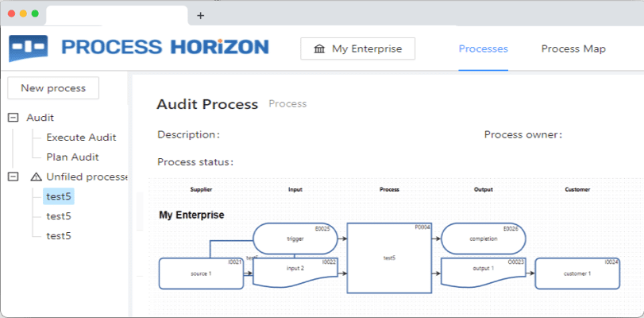Select the trigger event shape in diagram

tap(295, 238)
